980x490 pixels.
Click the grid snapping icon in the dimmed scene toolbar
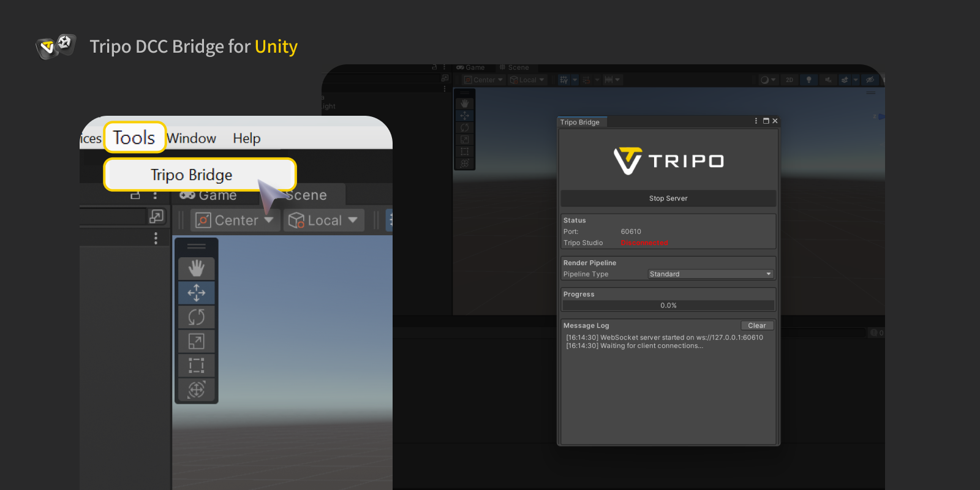tap(564, 80)
